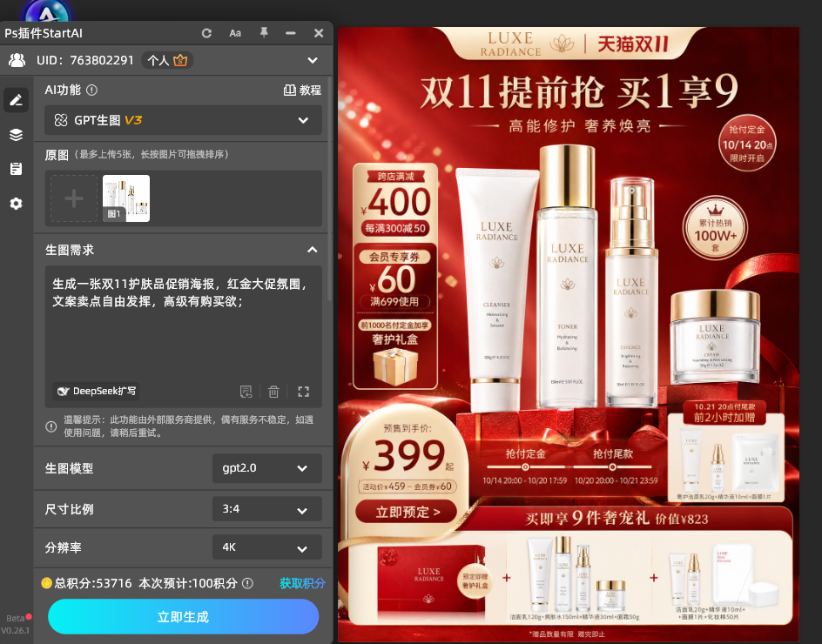The height and width of the screenshot is (644, 822).
Task: Click the UID: 763802291 text
Action: [x=85, y=60]
